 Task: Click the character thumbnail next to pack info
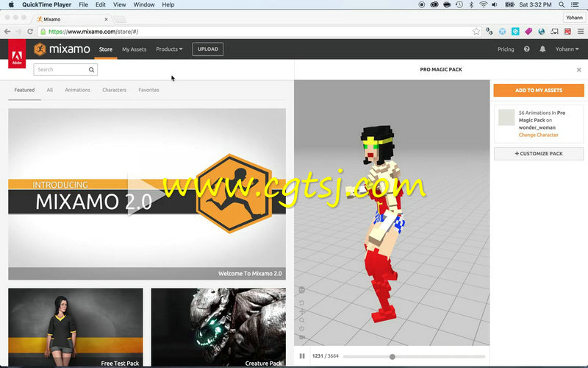tap(506, 118)
